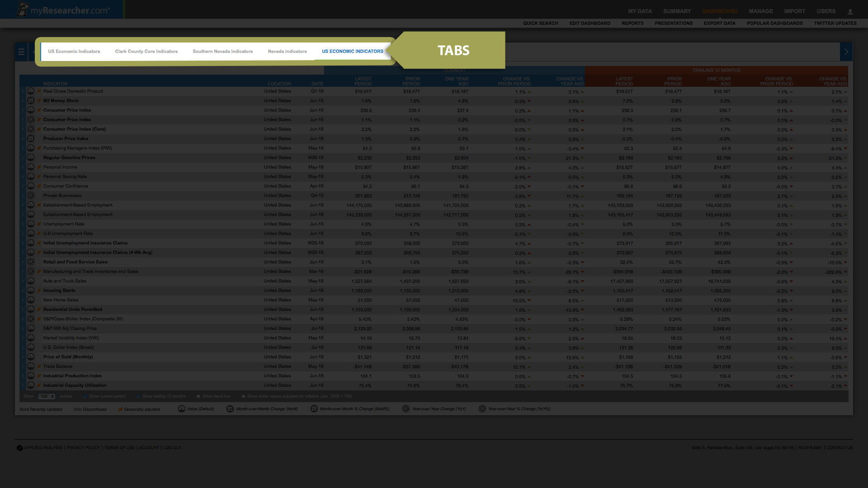Click the gauge icon for New Home Sales

(31, 300)
